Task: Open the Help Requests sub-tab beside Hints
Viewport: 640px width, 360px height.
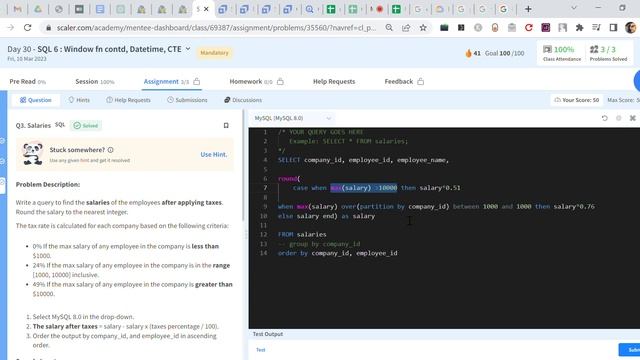Action: tap(128, 100)
